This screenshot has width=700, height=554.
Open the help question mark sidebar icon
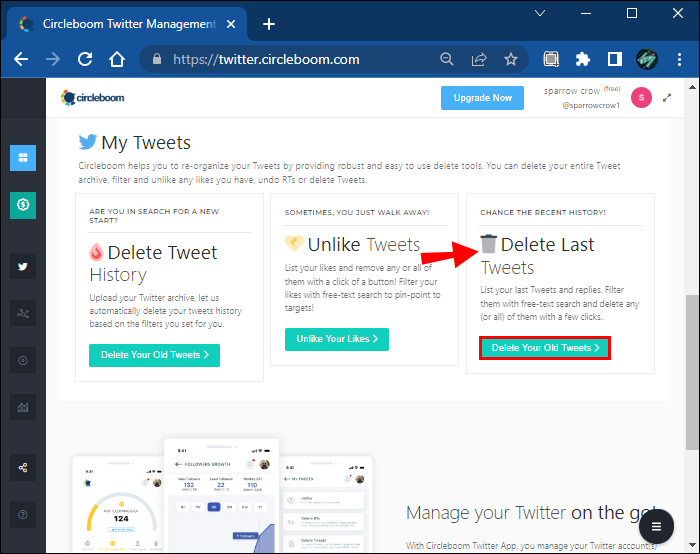pos(23,515)
